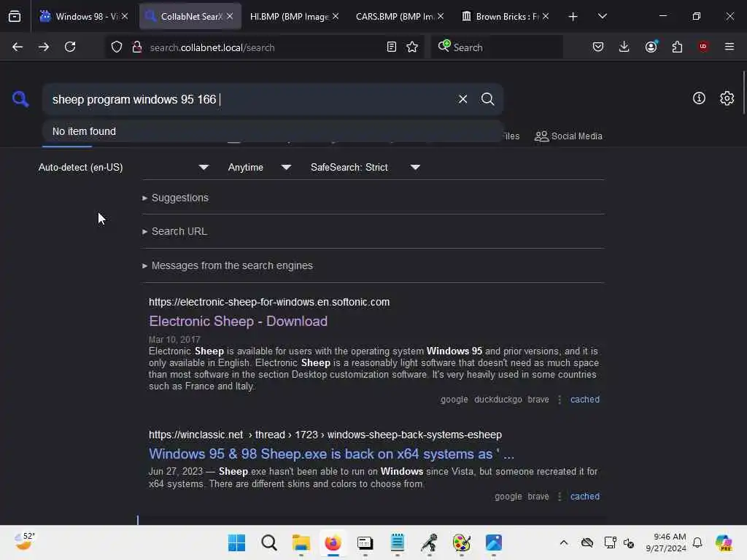Open SearXNG preferences gear
Image resolution: width=747 pixels, height=560 pixels.
727,98
